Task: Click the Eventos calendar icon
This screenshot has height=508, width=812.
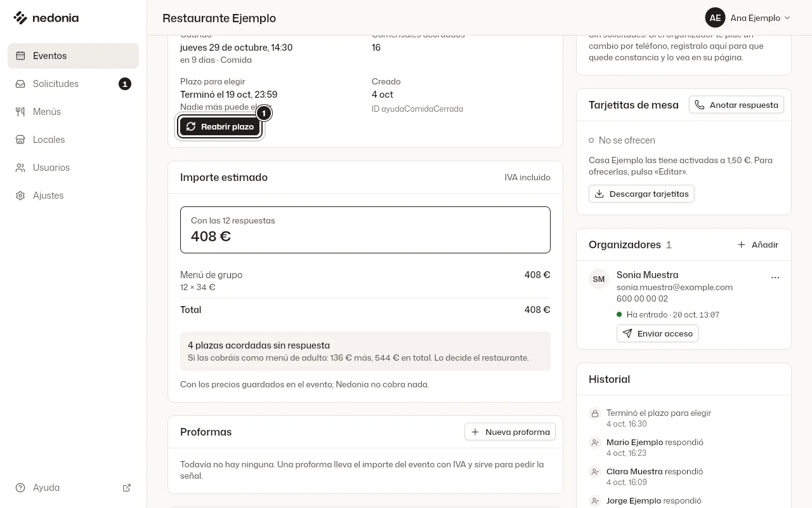Action: [20, 56]
